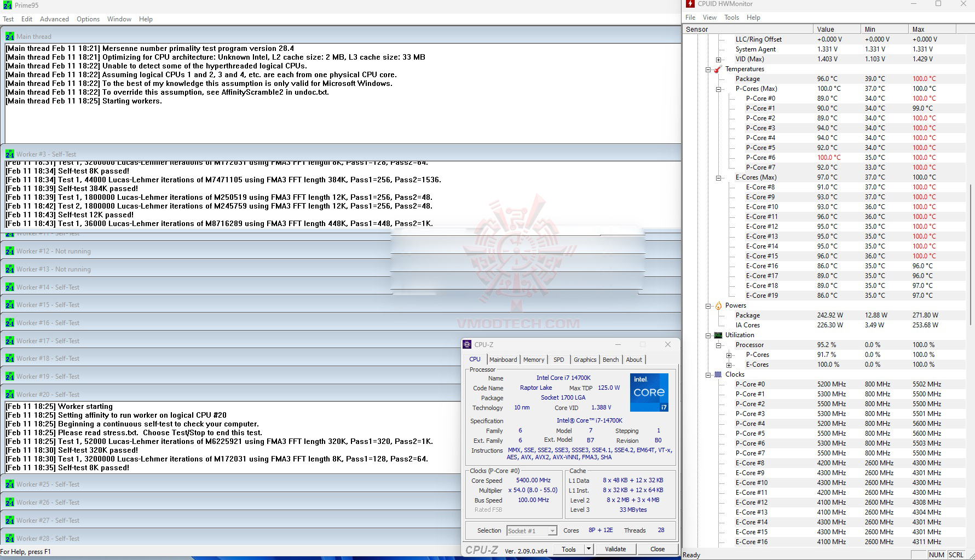975x560 pixels.
Task: Collapse the E-Cores (Max) temperature group
Action: click(x=719, y=177)
